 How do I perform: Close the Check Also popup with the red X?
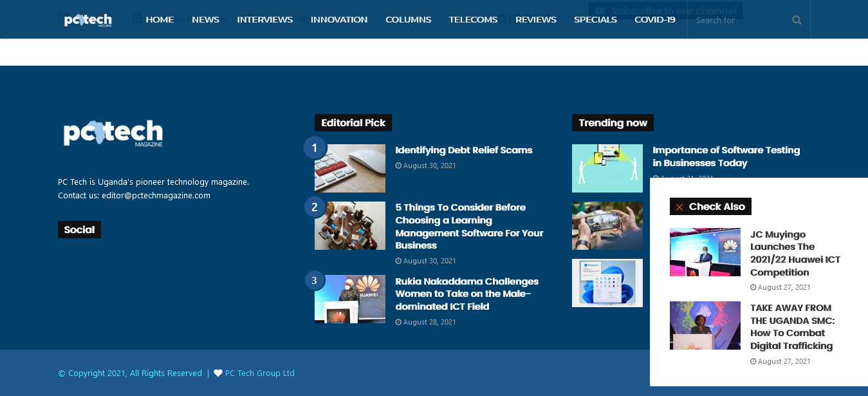point(679,207)
